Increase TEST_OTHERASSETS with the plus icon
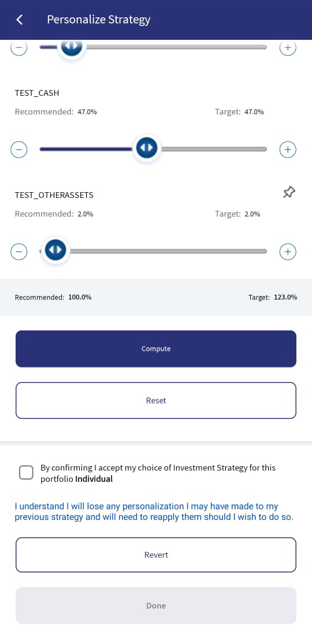 click(x=288, y=252)
